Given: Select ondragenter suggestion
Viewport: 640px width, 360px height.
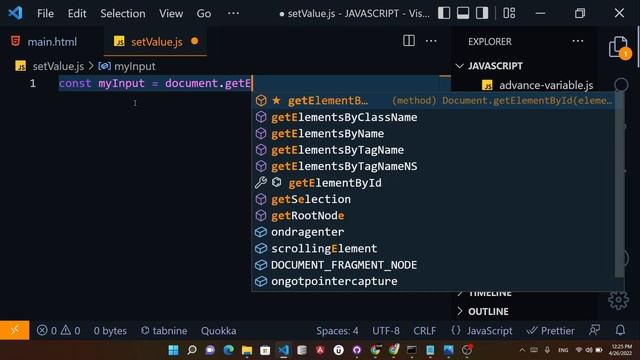Looking at the screenshot, I should (x=434, y=232).
